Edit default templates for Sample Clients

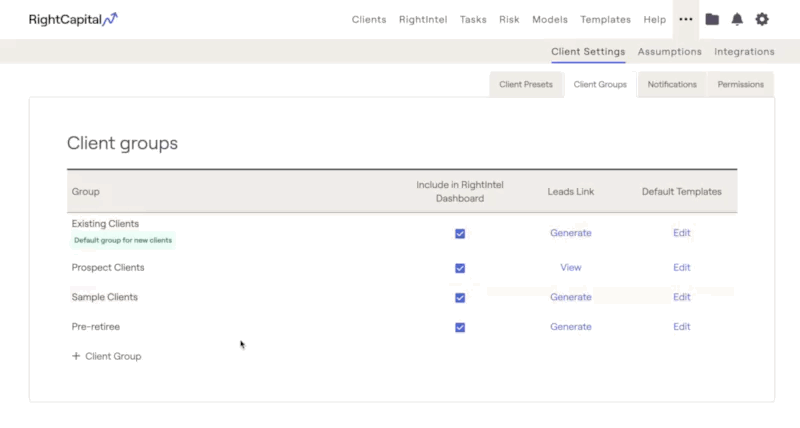[682, 297]
